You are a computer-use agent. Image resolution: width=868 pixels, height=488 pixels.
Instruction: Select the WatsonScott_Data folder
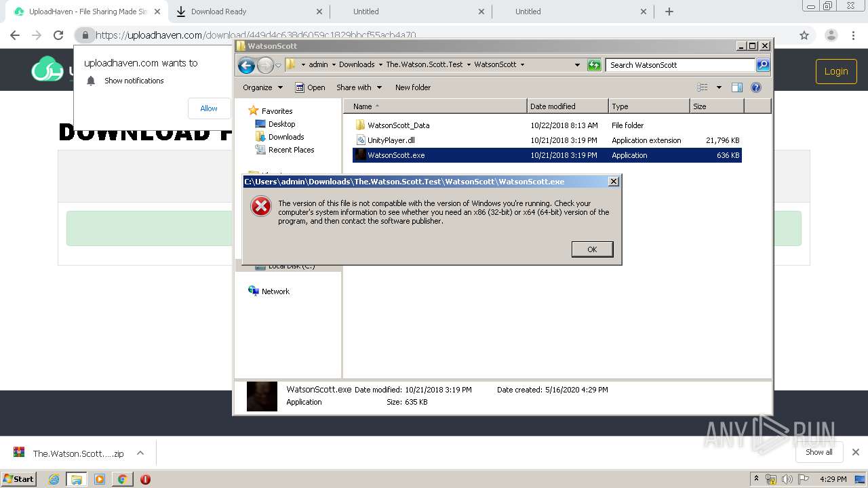pyautogui.click(x=398, y=125)
